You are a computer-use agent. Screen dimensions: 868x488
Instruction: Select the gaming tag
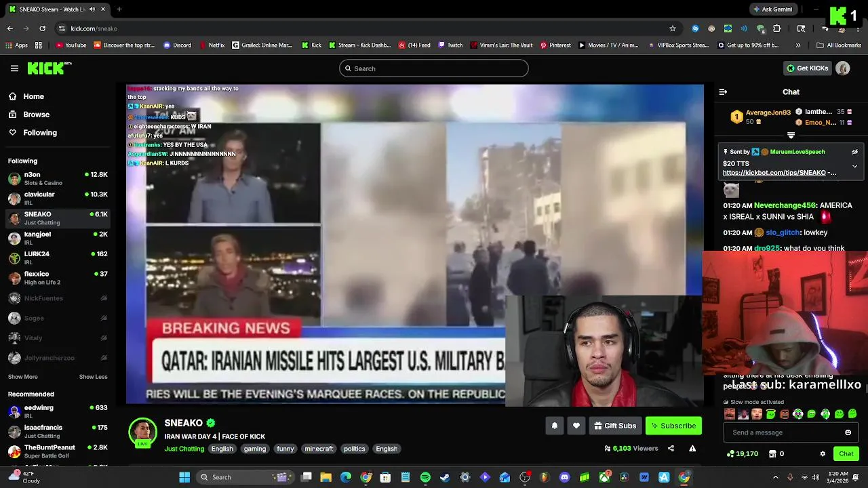[255, 449]
